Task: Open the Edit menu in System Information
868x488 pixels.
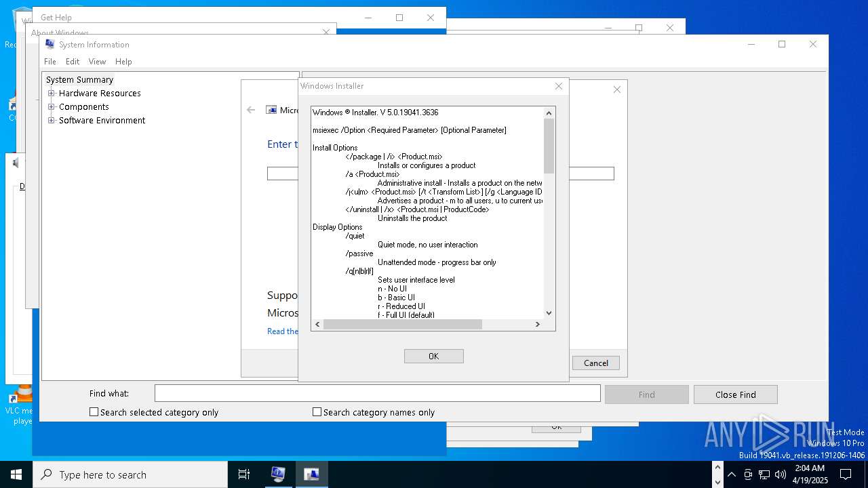Action: point(73,61)
